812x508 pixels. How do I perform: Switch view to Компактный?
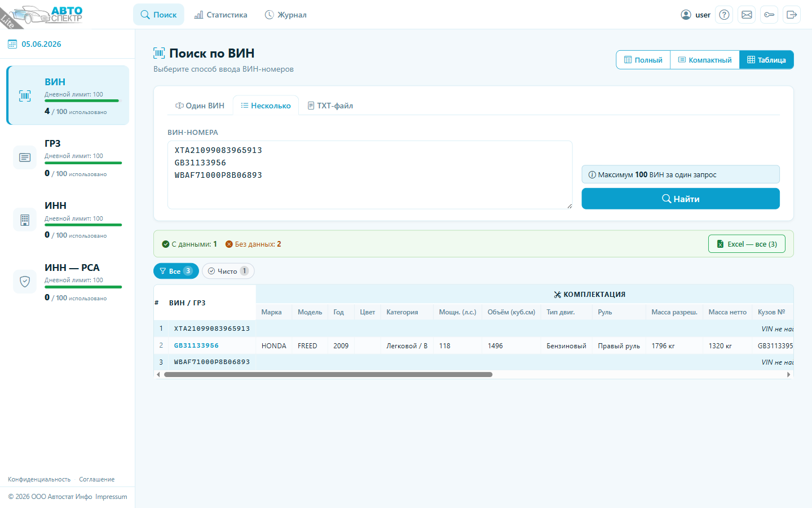705,60
